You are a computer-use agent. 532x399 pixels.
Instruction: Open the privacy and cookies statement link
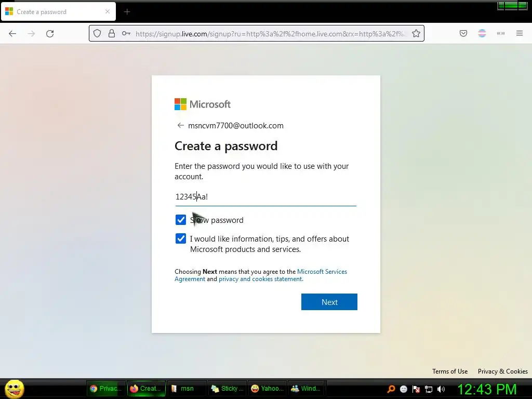(x=261, y=279)
